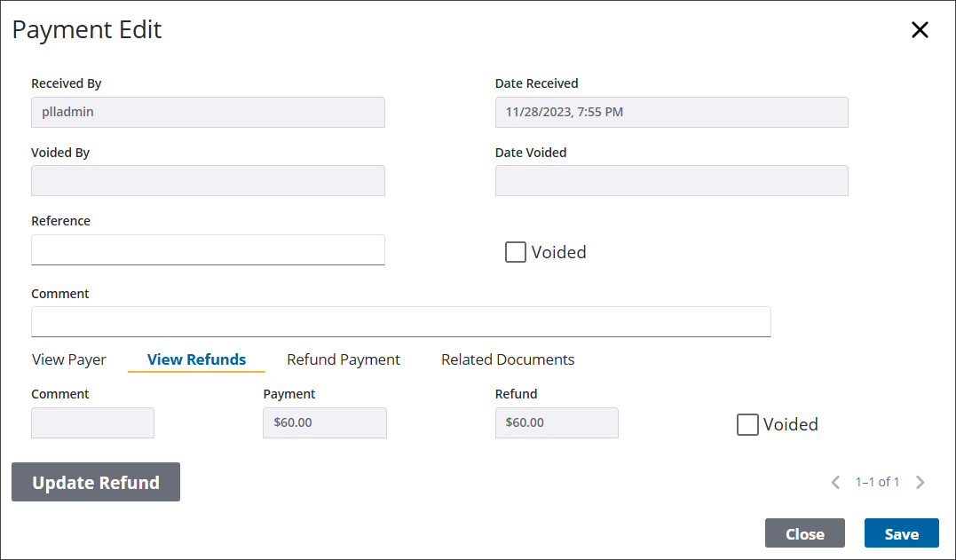The image size is (956, 560).
Task: Switch to Refund Payment tab
Action: click(x=344, y=359)
